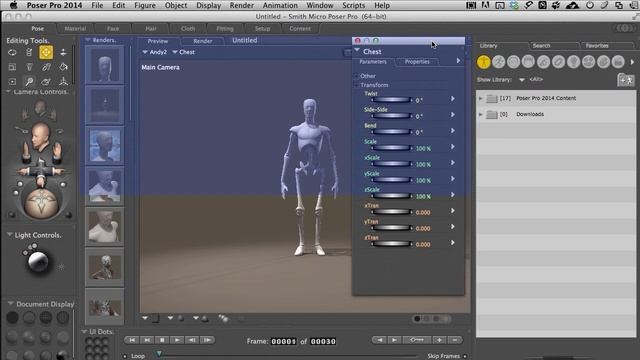Image resolution: width=640 pixels, height=360 pixels.
Task: Collapse the Document Display panel
Action: 11,304
